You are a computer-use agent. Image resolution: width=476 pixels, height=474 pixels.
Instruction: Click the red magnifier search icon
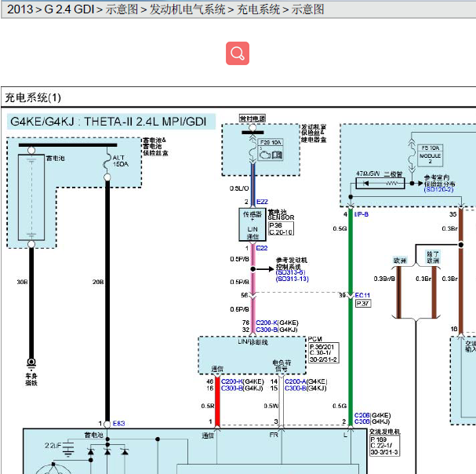tap(238, 53)
